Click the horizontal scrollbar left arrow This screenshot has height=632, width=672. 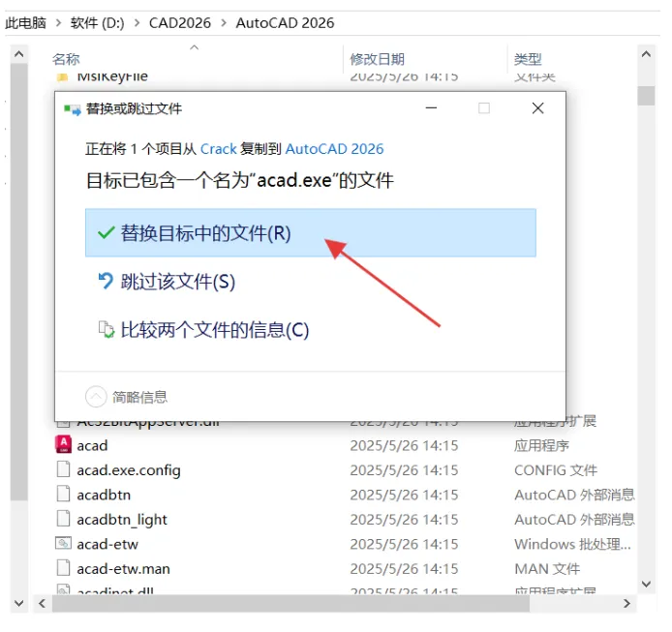pyautogui.click(x=42, y=603)
